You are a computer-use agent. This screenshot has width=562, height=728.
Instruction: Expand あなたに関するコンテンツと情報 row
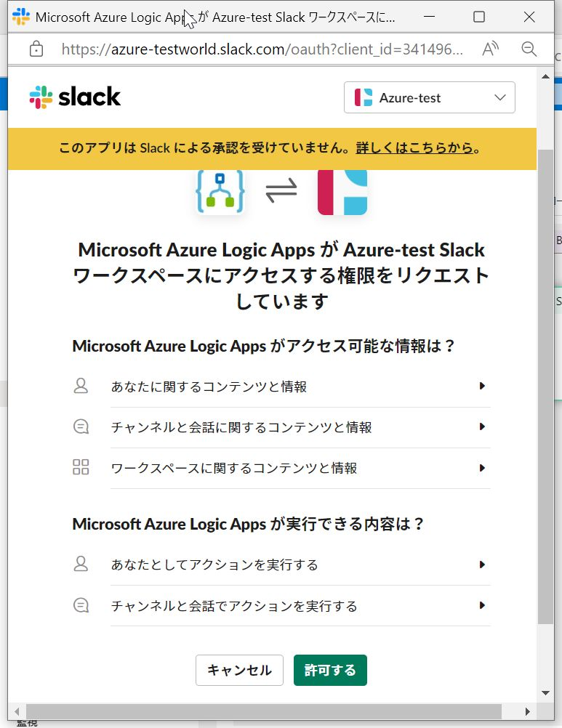[x=300, y=387]
